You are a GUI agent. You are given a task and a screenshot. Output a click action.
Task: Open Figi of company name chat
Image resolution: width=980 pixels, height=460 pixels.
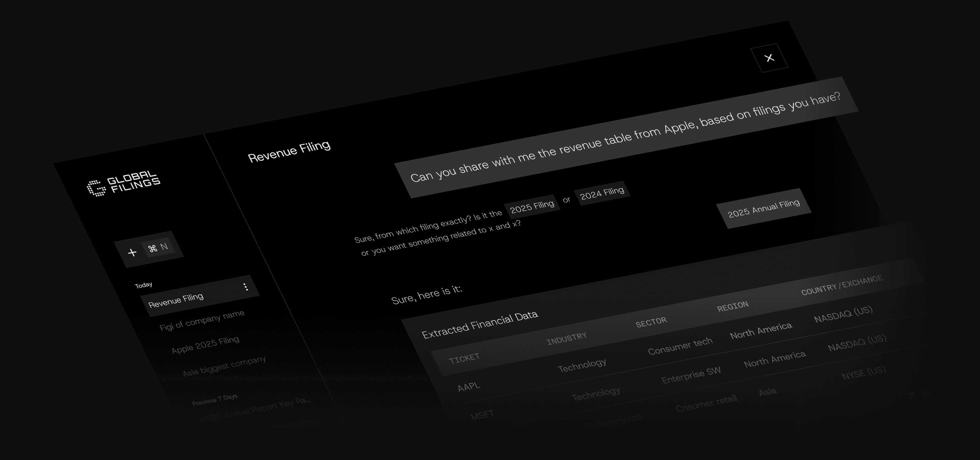point(202,321)
